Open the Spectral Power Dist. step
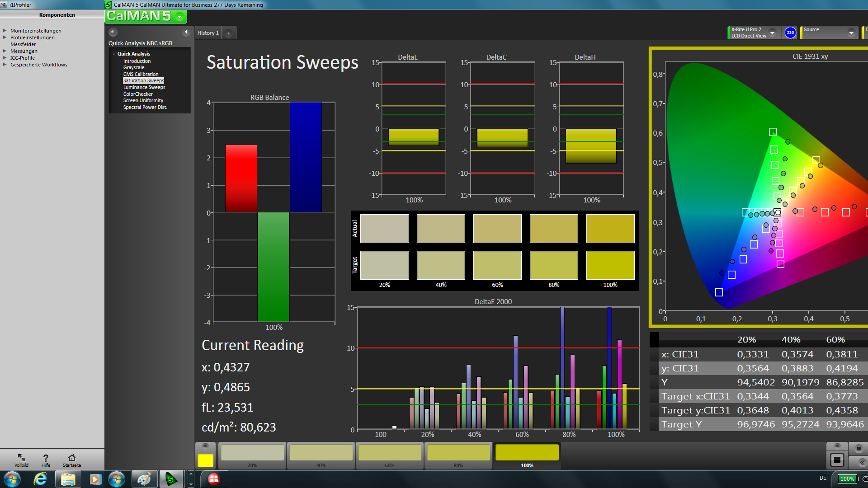 click(x=145, y=107)
